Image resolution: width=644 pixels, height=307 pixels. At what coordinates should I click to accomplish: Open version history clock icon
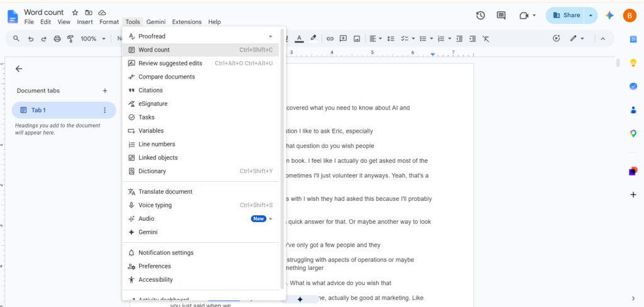[x=480, y=16]
